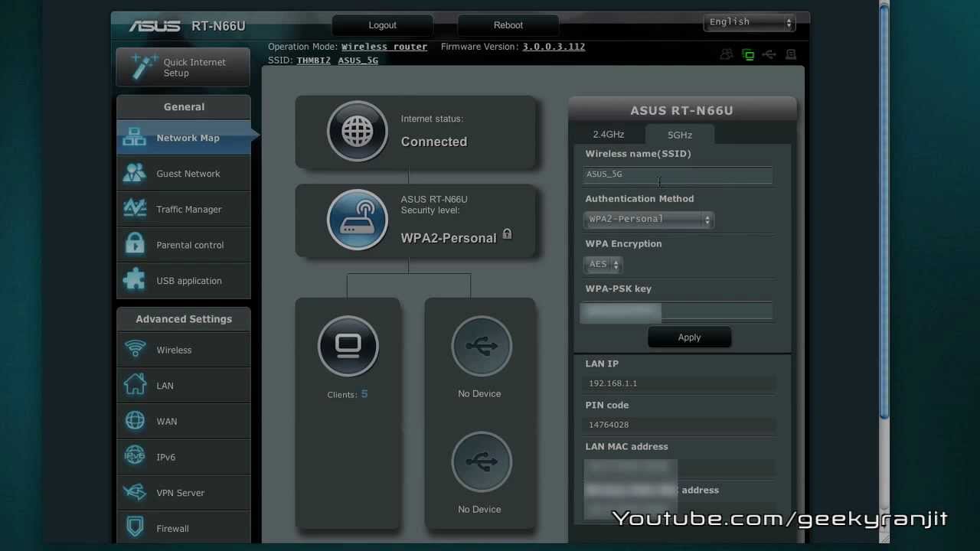The width and height of the screenshot is (980, 551).
Task: Open the English language dropdown
Action: tap(750, 22)
